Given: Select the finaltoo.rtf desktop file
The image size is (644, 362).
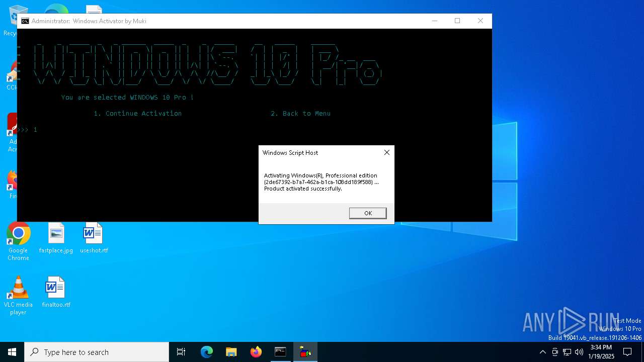Looking at the screenshot, I should (56, 292).
